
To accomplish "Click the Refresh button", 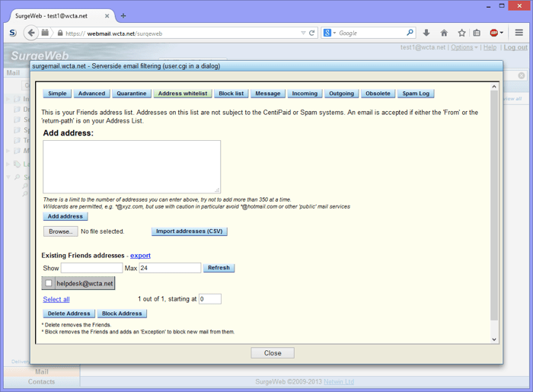I will coord(219,268).
